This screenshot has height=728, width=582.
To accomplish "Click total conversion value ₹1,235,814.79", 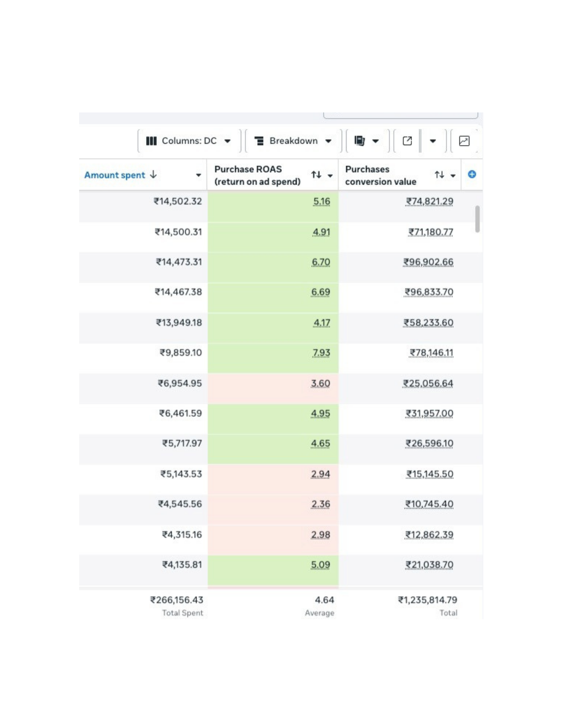I will [428, 600].
